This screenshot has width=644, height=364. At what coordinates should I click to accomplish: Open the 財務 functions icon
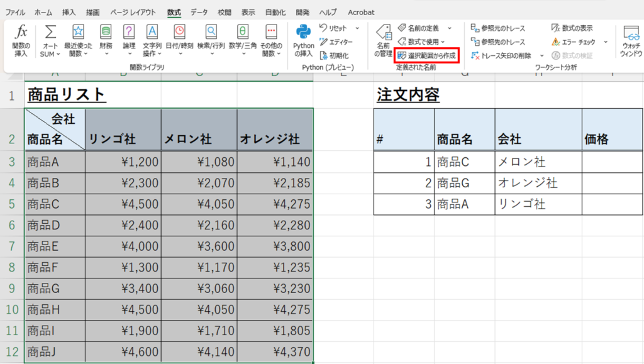(x=106, y=33)
